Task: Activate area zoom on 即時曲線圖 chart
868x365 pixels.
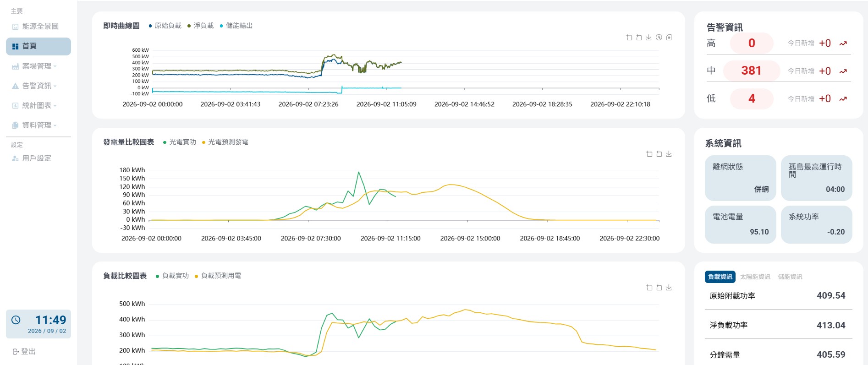Action: point(629,38)
